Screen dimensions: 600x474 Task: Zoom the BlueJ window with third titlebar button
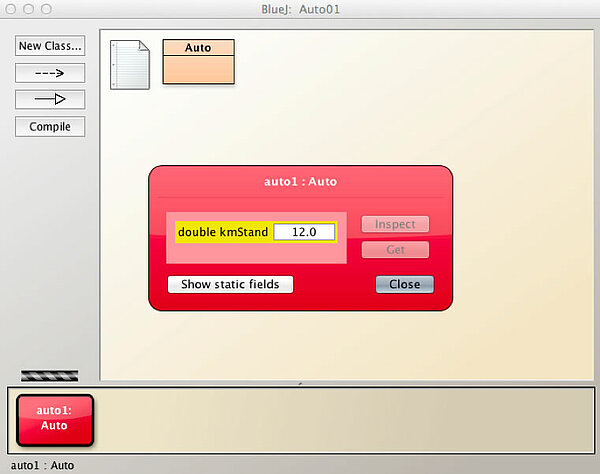47,8
